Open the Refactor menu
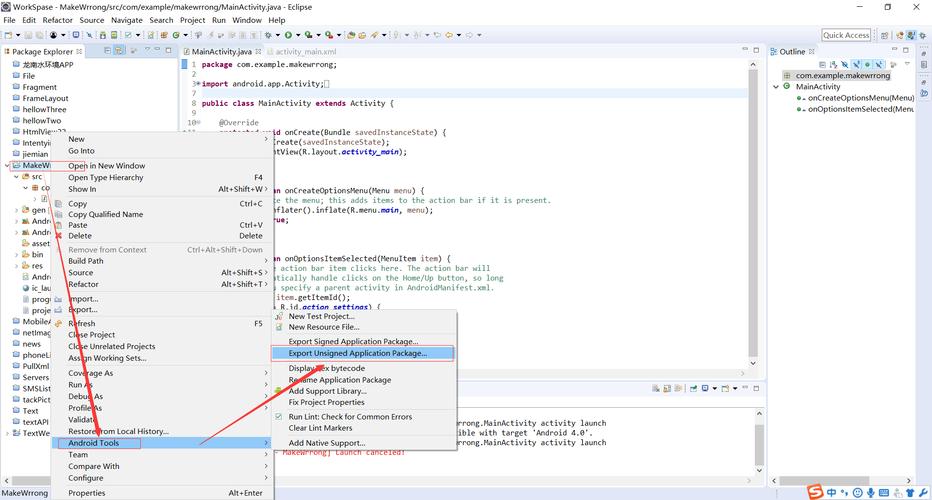Image resolution: width=932 pixels, height=500 pixels. pyautogui.click(x=58, y=20)
